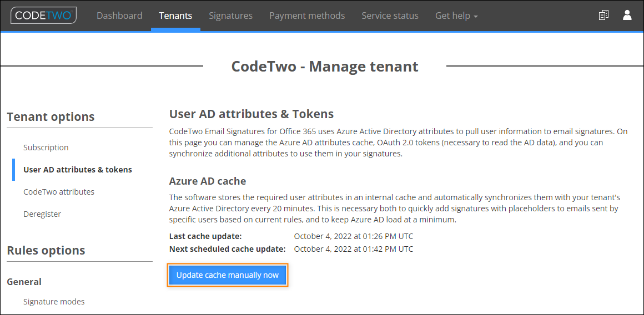Click the CodeTwo logo

click(43, 16)
